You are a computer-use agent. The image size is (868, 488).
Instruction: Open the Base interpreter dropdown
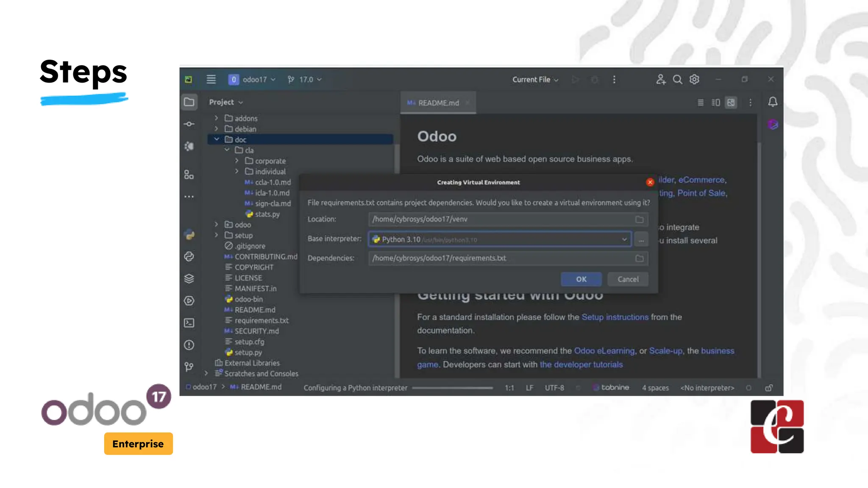coord(624,239)
